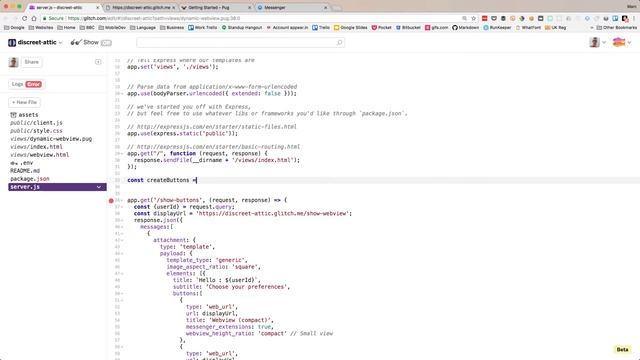Screen dimensions: 640x360
Task: Click the Glitch project logo icon
Action: pos(12,42)
